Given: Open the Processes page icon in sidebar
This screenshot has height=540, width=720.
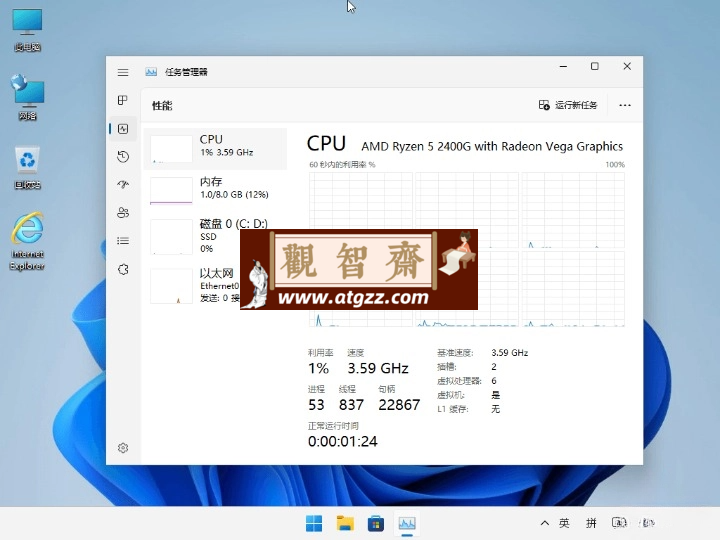Looking at the screenshot, I should pyautogui.click(x=123, y=100).
